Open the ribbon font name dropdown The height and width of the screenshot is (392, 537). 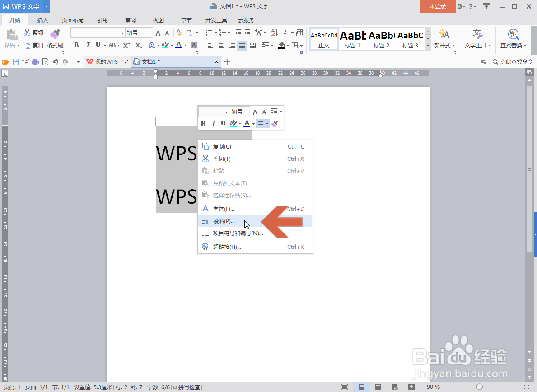click(x=122, y=33)
